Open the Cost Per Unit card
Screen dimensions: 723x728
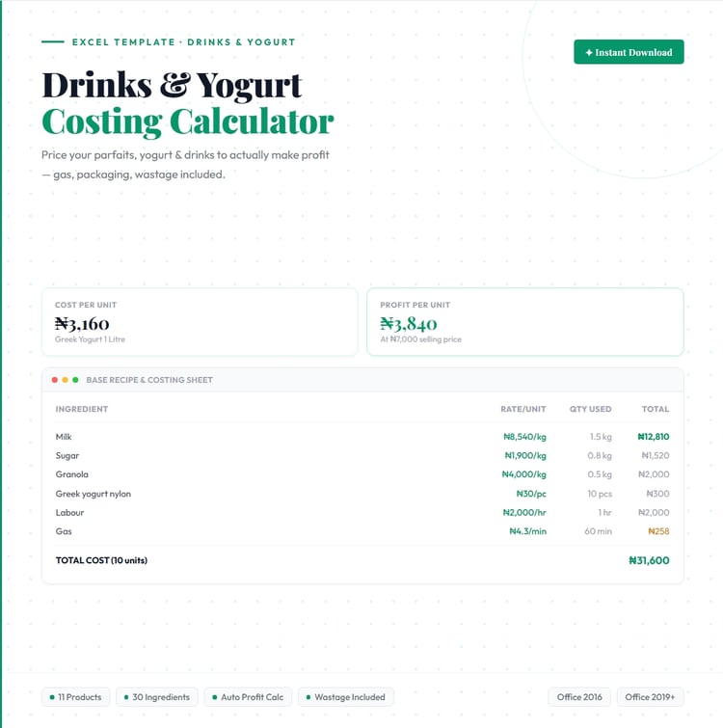point(200,322)
